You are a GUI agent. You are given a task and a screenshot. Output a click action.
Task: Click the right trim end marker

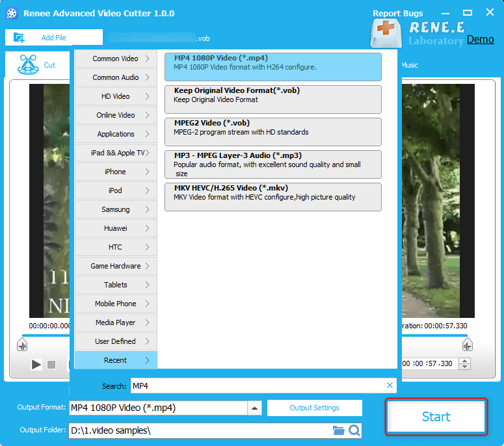466,345
